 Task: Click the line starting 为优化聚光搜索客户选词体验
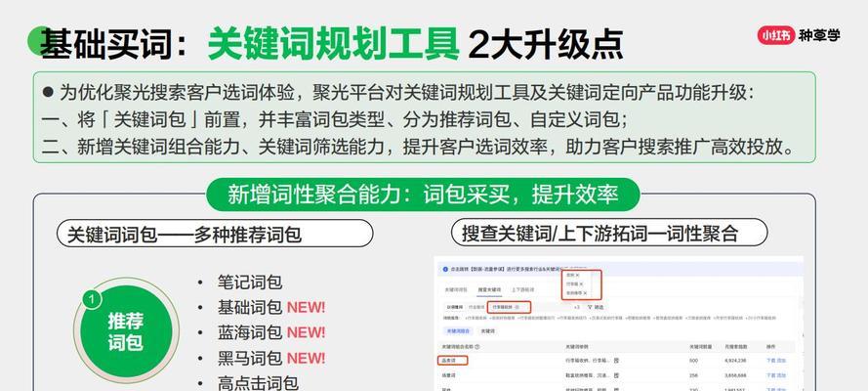(398, 93)
